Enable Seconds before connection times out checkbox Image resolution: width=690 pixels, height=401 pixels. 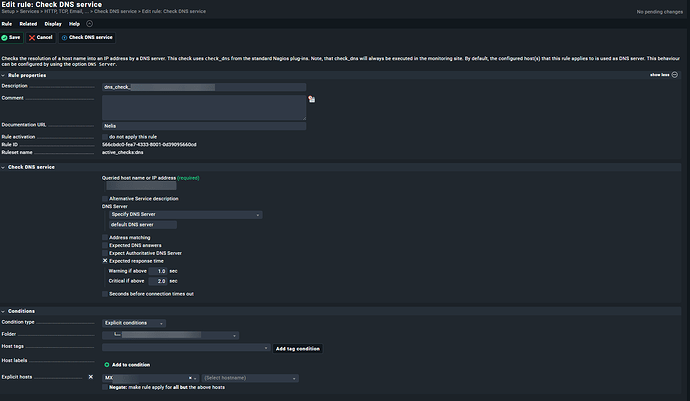point(105,294)
